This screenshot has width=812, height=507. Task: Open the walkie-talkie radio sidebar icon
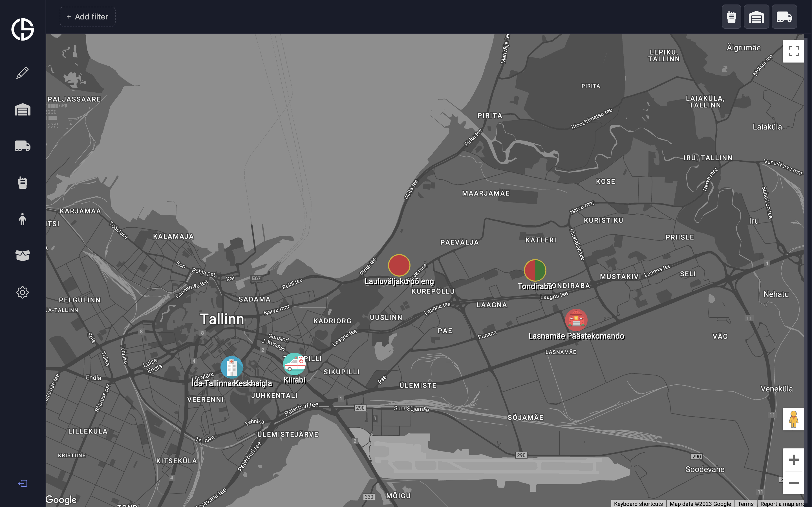[23, 183]
